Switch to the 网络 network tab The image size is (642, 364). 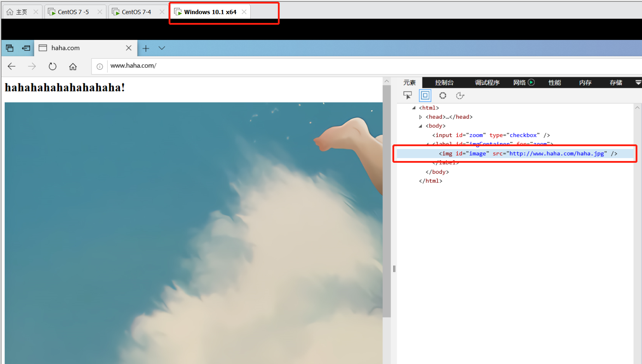click(x=519, y=83)
